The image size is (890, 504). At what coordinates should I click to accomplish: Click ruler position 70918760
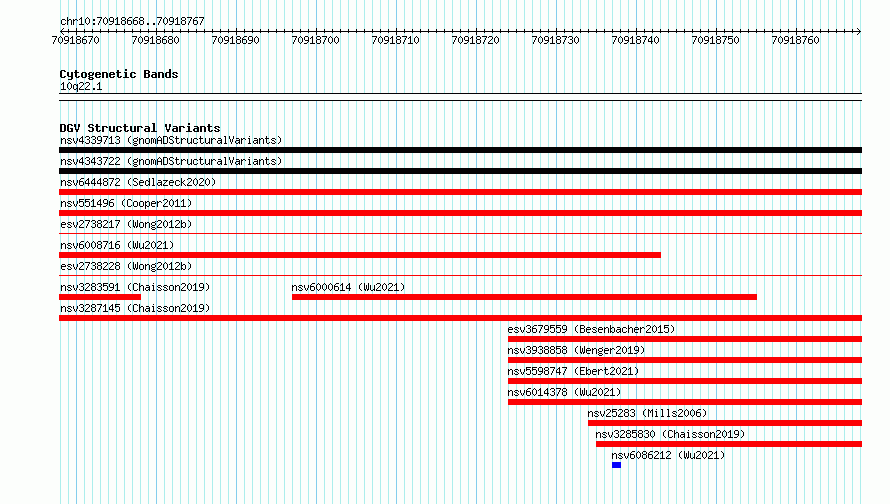[796, 40]
